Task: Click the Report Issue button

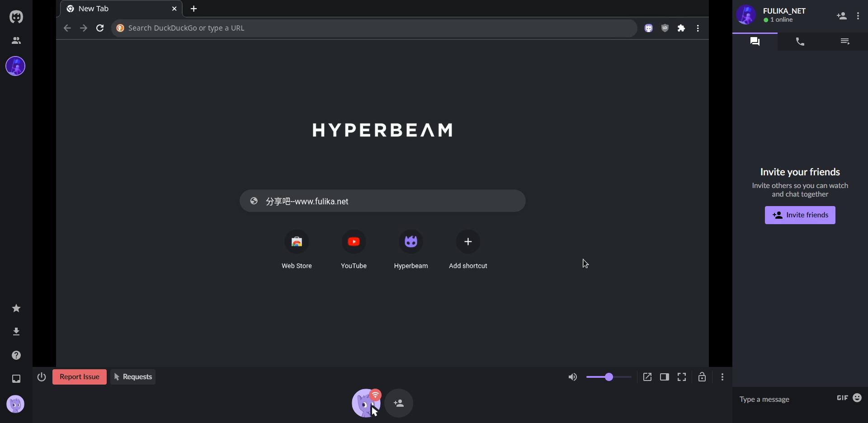Action: click(80, 377)
